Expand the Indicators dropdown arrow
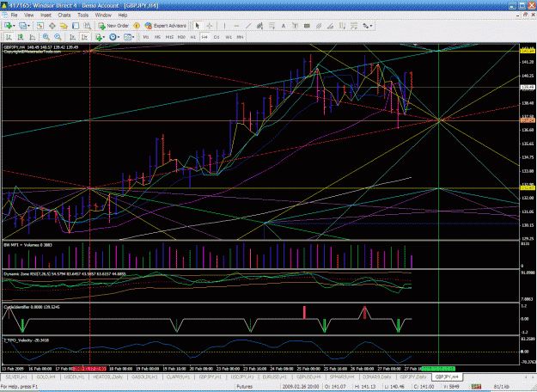 (x=104, y=37)
